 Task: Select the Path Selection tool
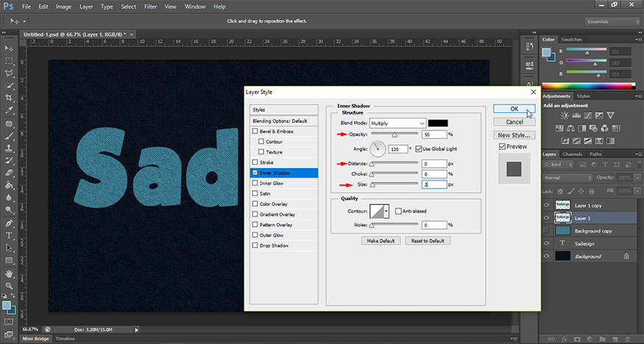point(9,248)
